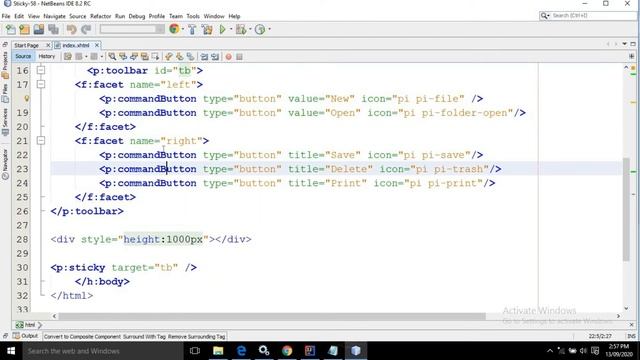
Task: Open the Services side panel tab
Action: 5,122
